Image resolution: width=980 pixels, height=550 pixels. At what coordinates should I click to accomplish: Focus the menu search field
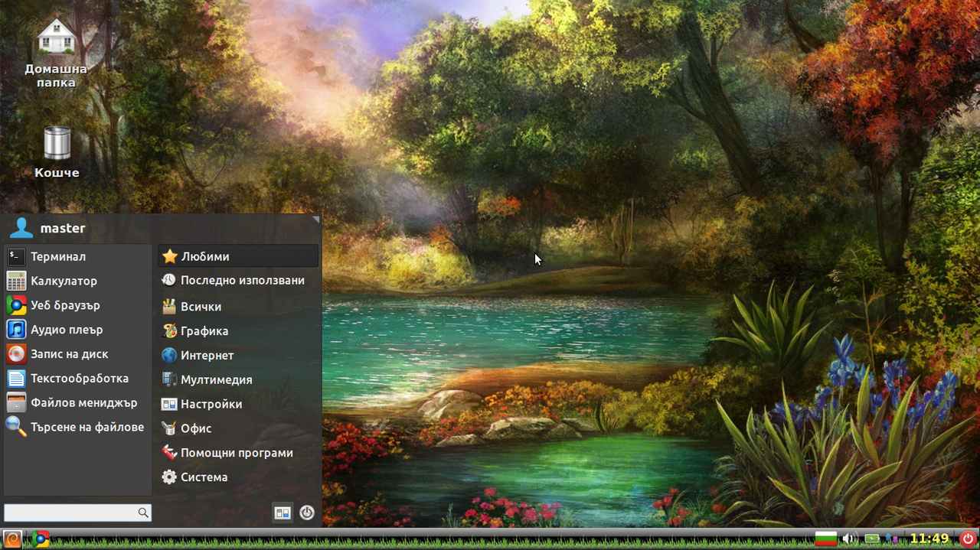point(77,513)
